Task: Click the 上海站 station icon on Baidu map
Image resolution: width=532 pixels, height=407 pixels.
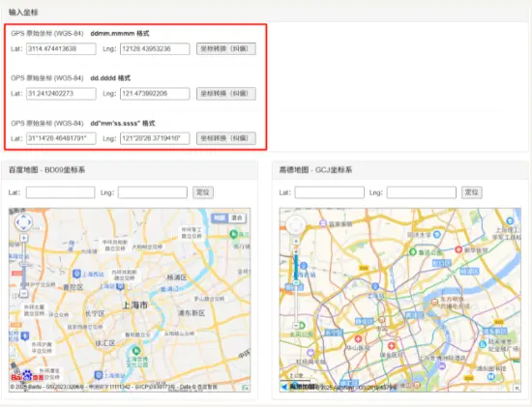Action: 121,287
